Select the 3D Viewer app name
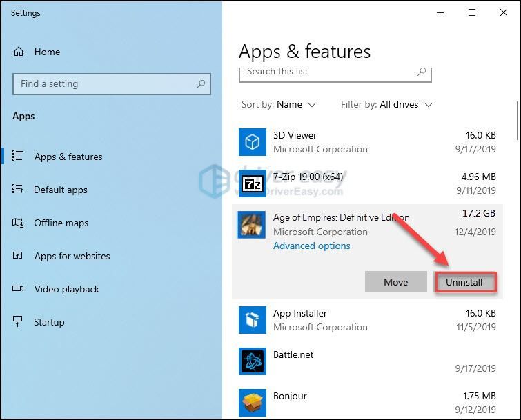This screenshot has width=521, height=420. pyautogui.click(x=295, y=135)
